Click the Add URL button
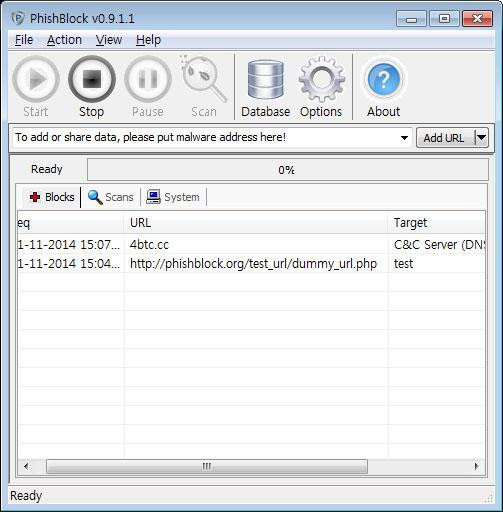This screenshot has width=503, height=512. click(x=445, y=138)
